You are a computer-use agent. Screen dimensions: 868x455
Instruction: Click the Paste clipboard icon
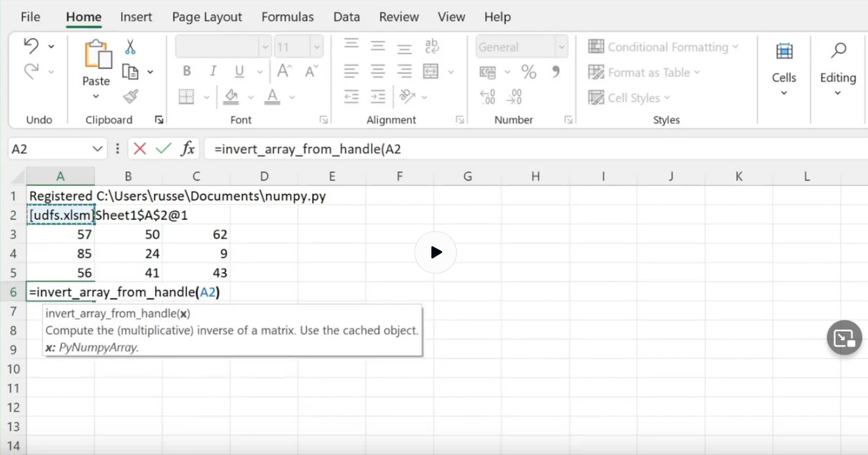tap(98, 55)
